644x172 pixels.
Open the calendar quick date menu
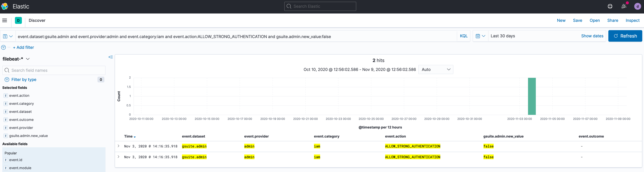[x=480, y=36]
